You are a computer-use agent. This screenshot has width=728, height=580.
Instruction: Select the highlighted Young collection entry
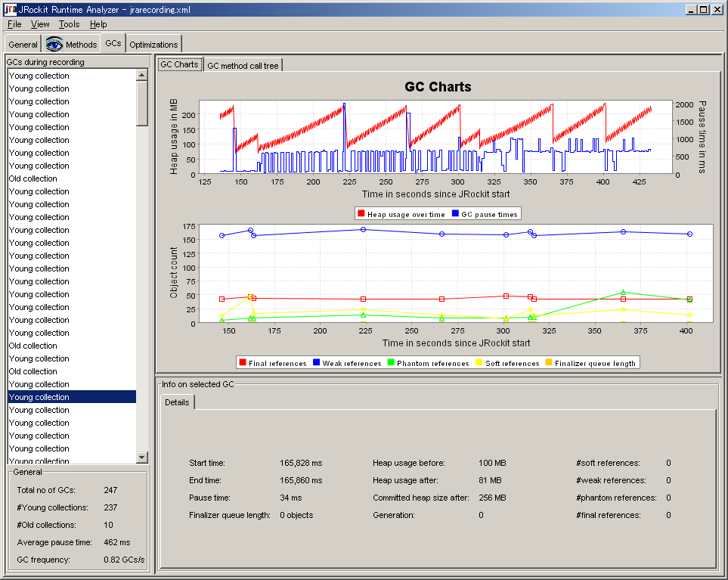coord(72,397)
